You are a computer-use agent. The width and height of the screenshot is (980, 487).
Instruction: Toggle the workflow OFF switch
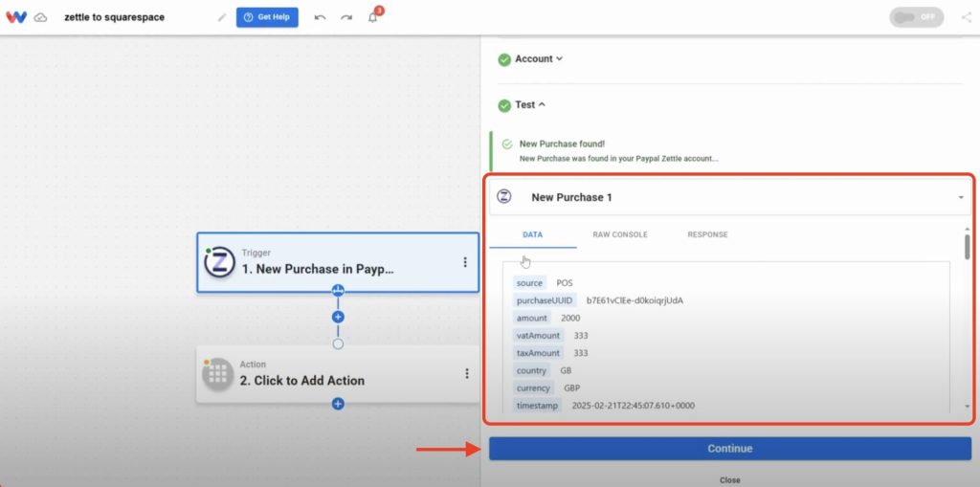(916, 17)
